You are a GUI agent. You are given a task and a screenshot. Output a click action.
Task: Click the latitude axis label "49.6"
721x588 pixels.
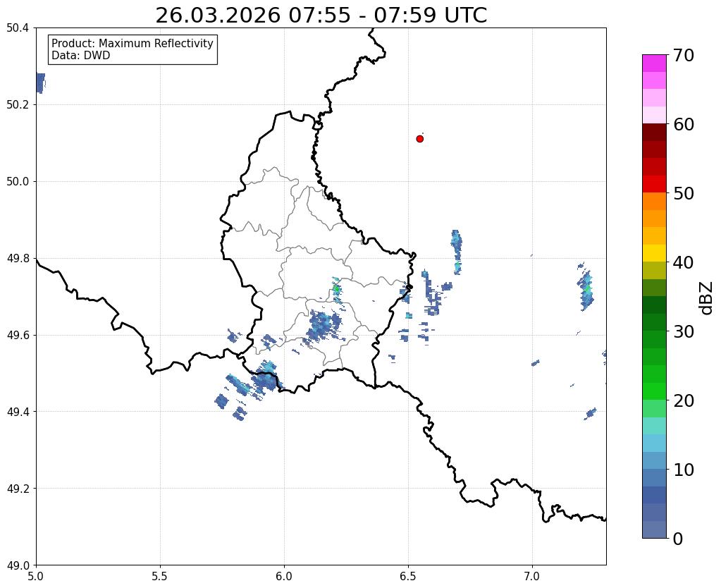tap(18, 335)
